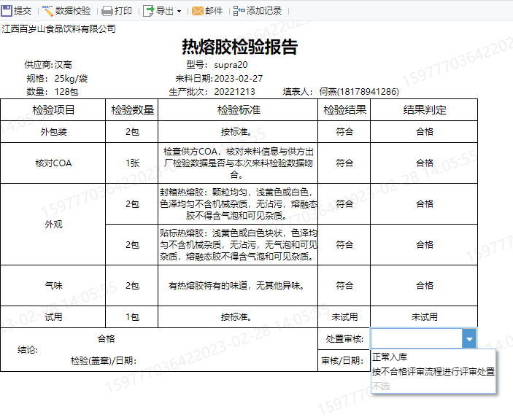
Task: Click the 气味 row's 结果判定 合格 cell
Action: 424,286
